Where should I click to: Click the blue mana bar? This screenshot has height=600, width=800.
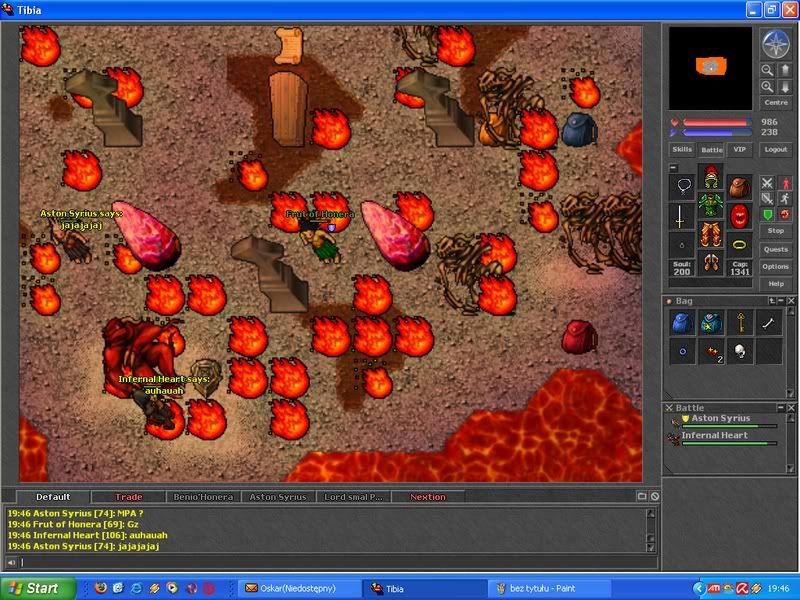point(717,133)
